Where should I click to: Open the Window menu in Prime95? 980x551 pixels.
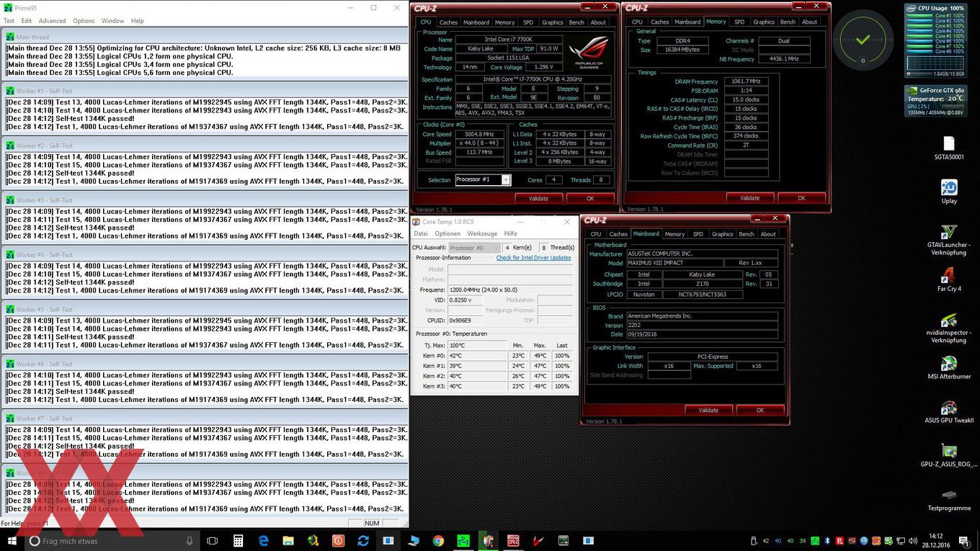(112, 21)
